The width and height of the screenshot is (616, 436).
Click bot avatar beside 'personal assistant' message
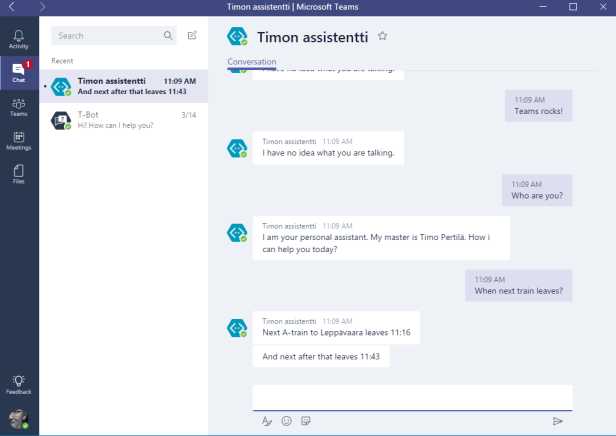[x=237, y=233]
